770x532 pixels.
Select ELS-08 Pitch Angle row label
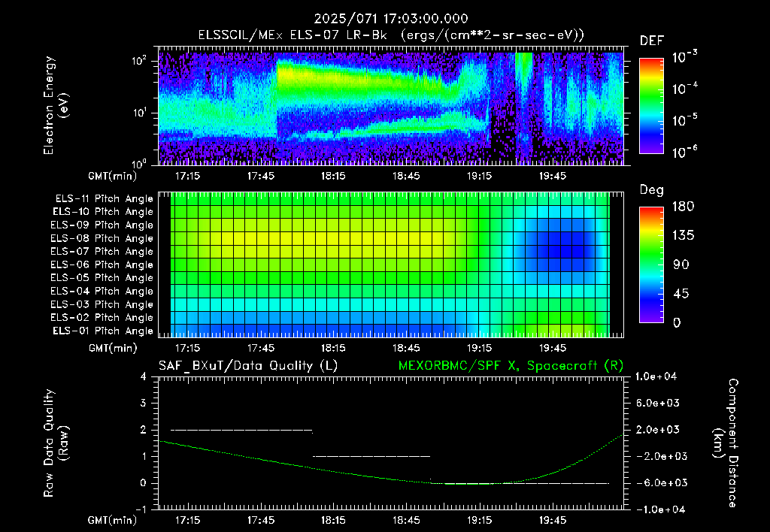point(102,238)
